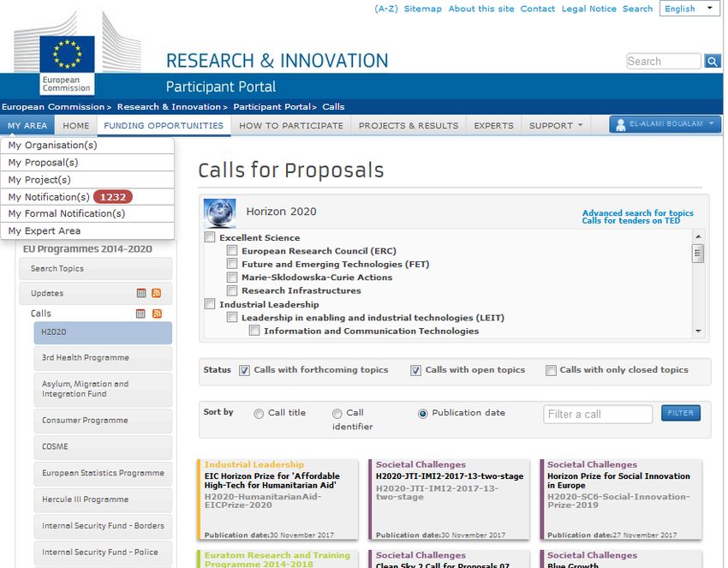Viewport: 728px width, 568px height.
Task: Open the FUNDING OPPORTUNITIES tab
Action: [x=164, y=125]
